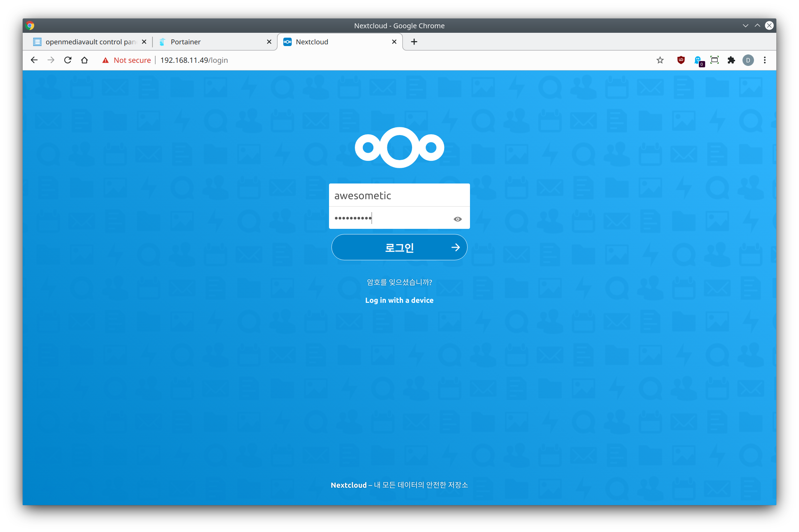Open the Chrome three-dot menu
Viewport: 799px width, 532px height.
click(764, 60)
